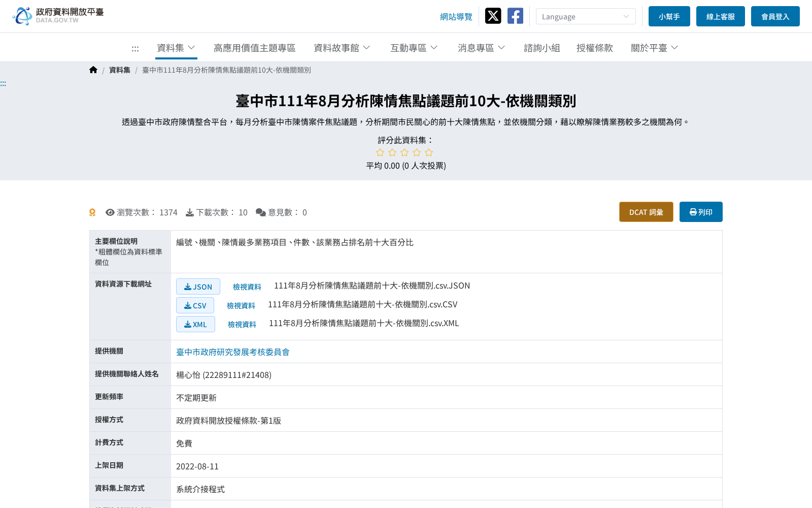Open the Facebook social icon
Image resolution: width=812 pixels, height=508 pixels.
pos(515,16)
